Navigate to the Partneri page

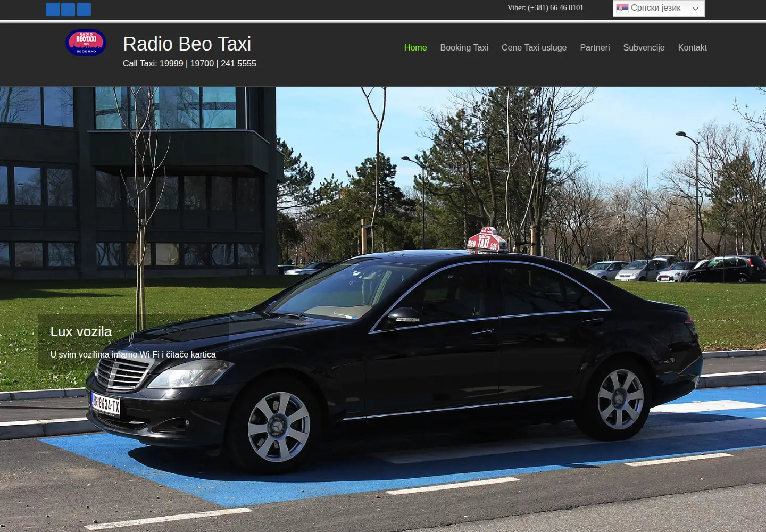(x=595, y=47)
